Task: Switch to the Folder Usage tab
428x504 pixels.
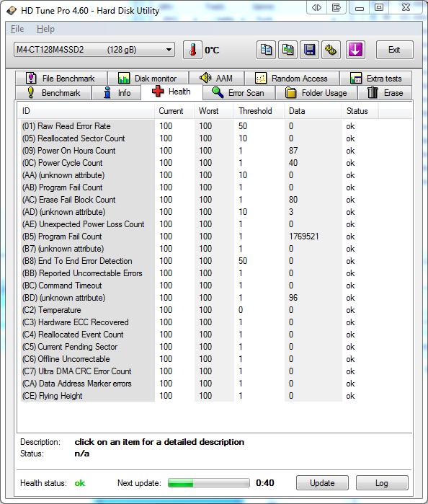Action: 316,92
